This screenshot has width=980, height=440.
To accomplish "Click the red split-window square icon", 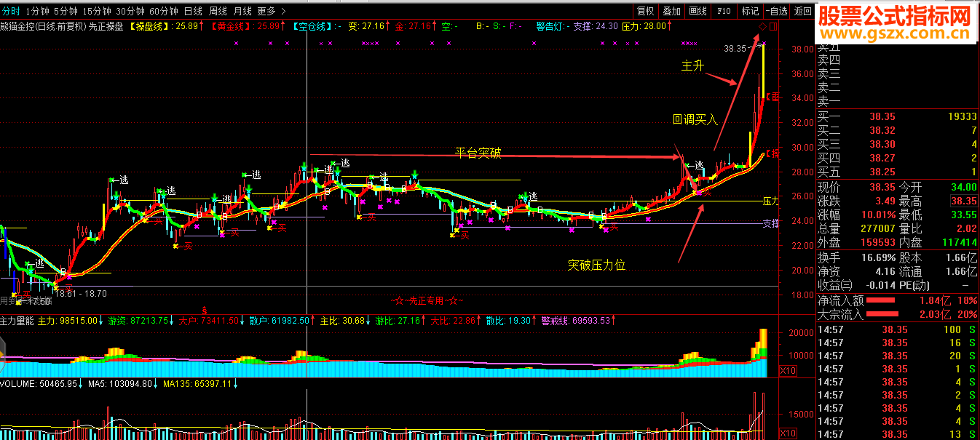I will [773, 27].
